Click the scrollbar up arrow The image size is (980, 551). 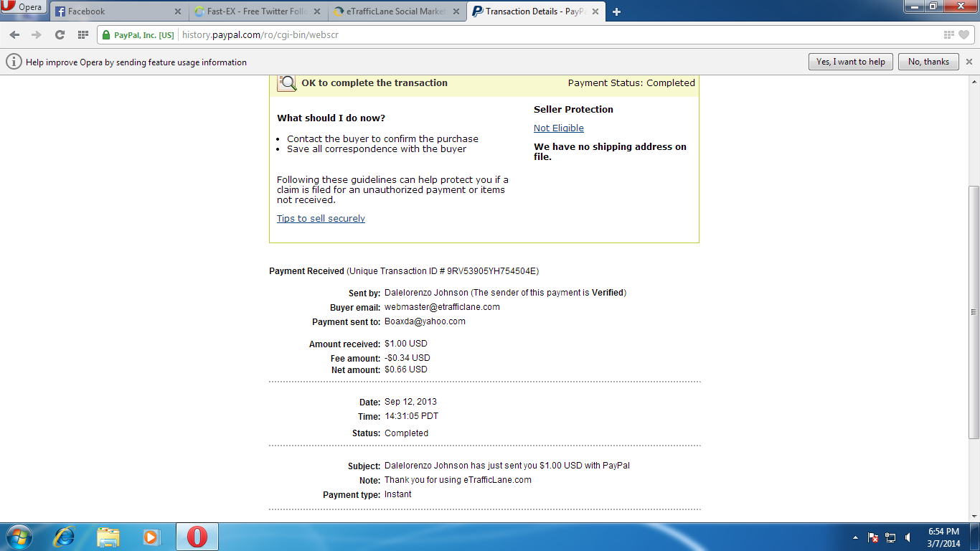[974, 80]
